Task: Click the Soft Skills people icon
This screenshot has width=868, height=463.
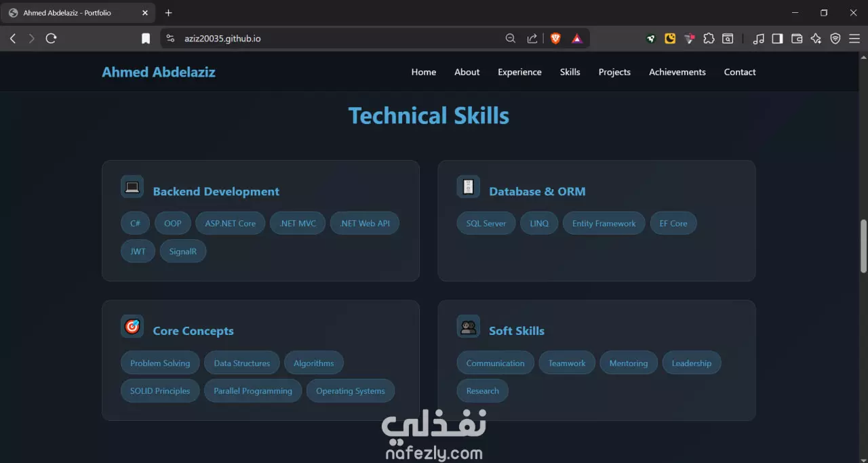Action: 469,327
